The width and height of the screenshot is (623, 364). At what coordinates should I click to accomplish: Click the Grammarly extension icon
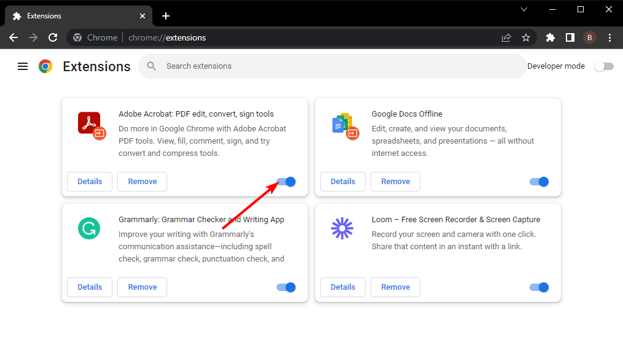[x=89, y=228]
